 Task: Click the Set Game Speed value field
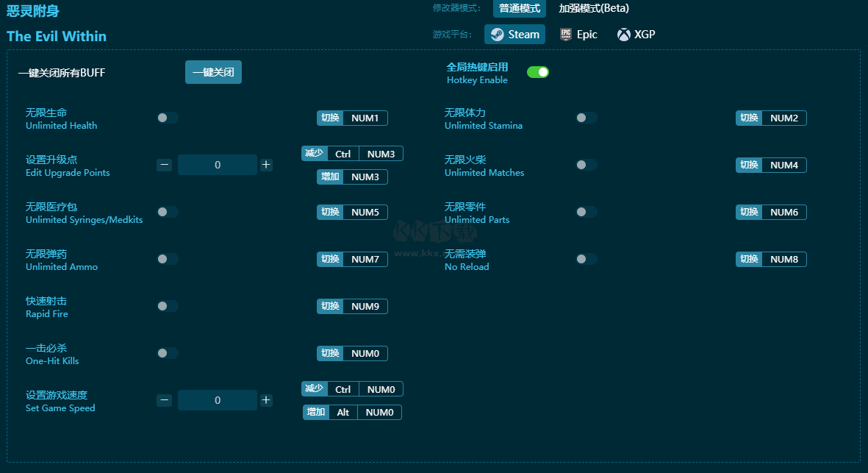click(218, 400)
